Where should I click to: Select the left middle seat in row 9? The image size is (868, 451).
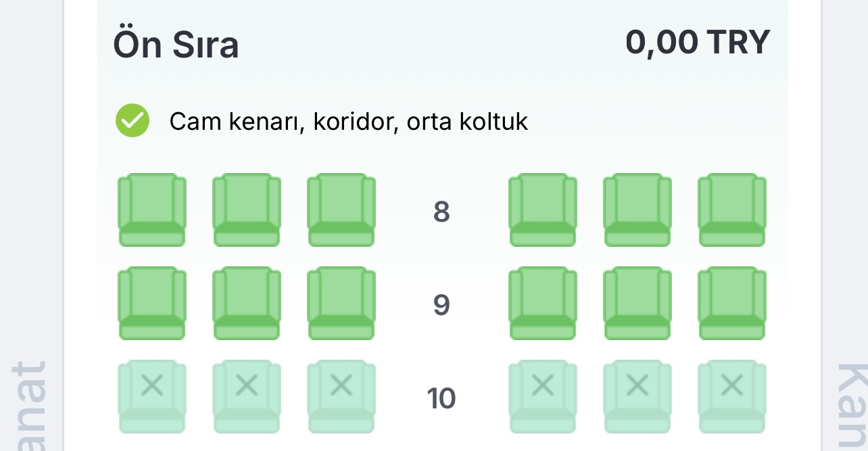click(247, 304)
